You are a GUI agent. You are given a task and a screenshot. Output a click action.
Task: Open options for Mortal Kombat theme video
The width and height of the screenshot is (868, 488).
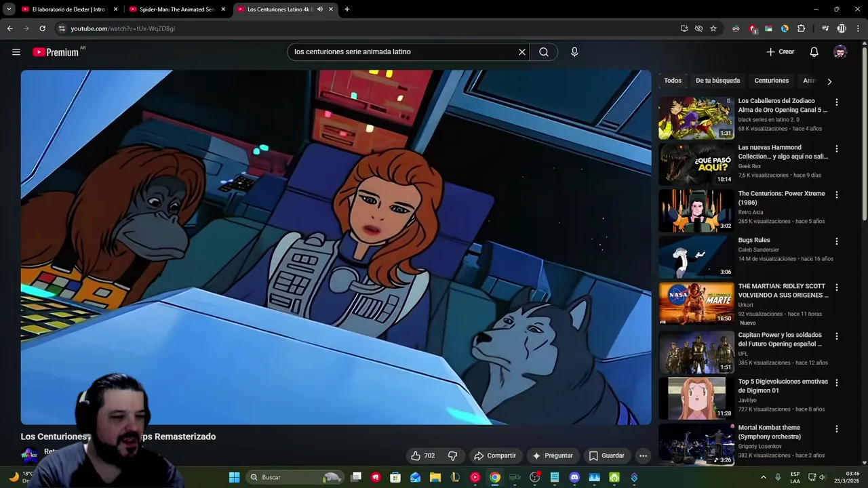pyautogui.click(x=836, y=429)
